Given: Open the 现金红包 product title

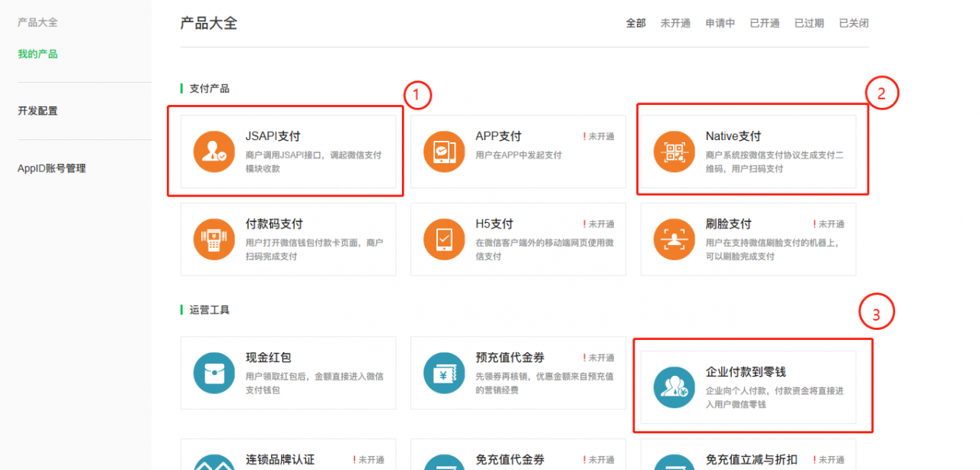Looking at the screenshot, I should point(268,357).
